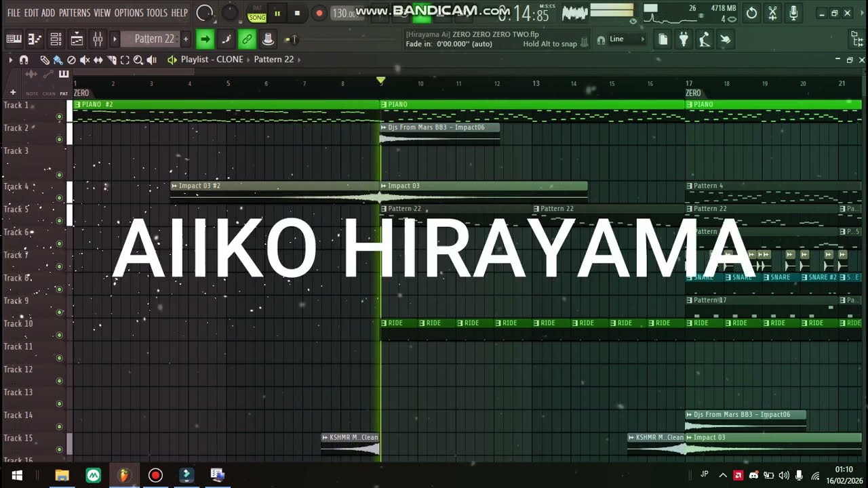Click the microphone one-click recording icon
This screenshot has height=488, width=868.
793,13
